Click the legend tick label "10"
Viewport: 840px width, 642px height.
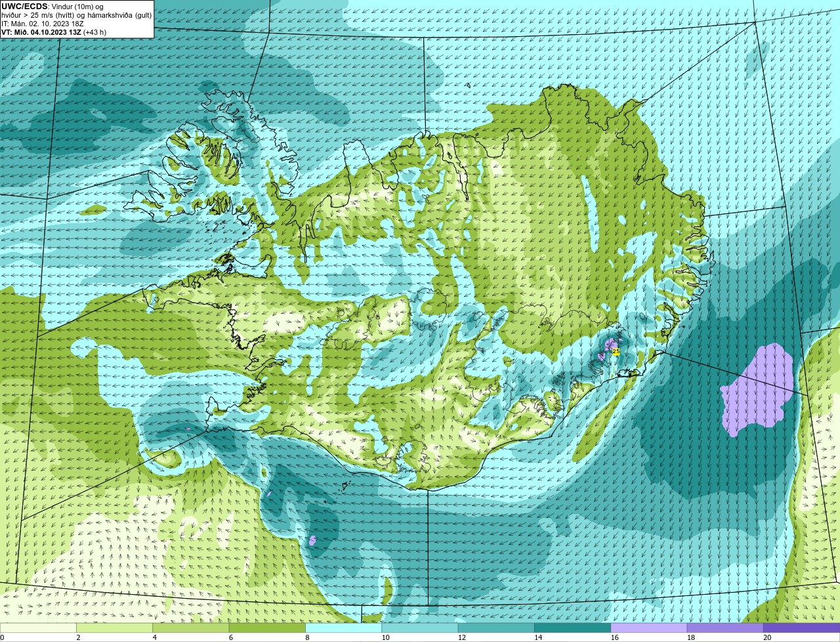coord(386,637)
